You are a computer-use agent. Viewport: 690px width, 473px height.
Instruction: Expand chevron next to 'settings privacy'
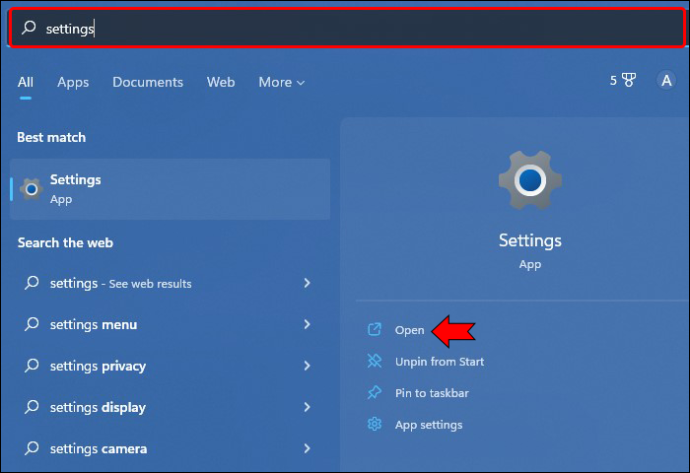coord(307,366)
